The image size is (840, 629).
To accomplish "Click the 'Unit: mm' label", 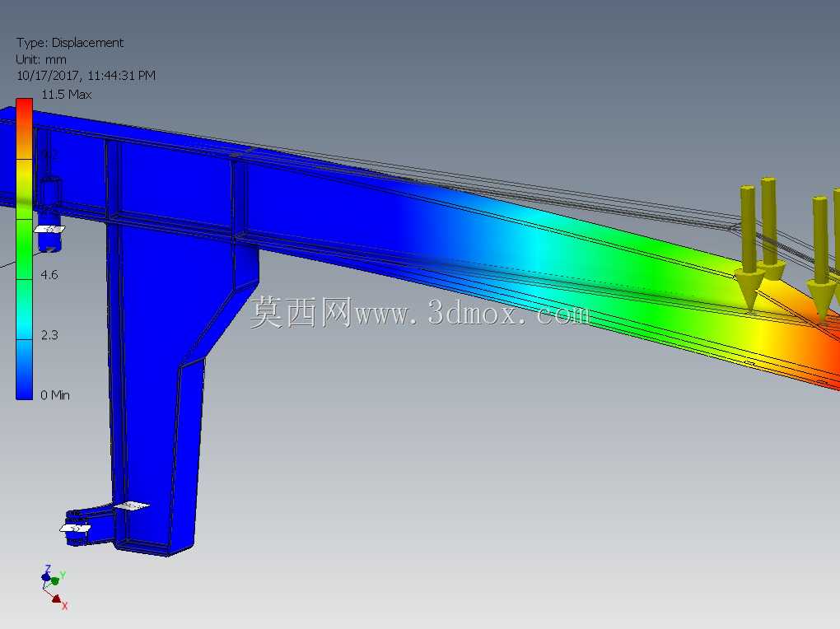I will [x=41, y=59].
